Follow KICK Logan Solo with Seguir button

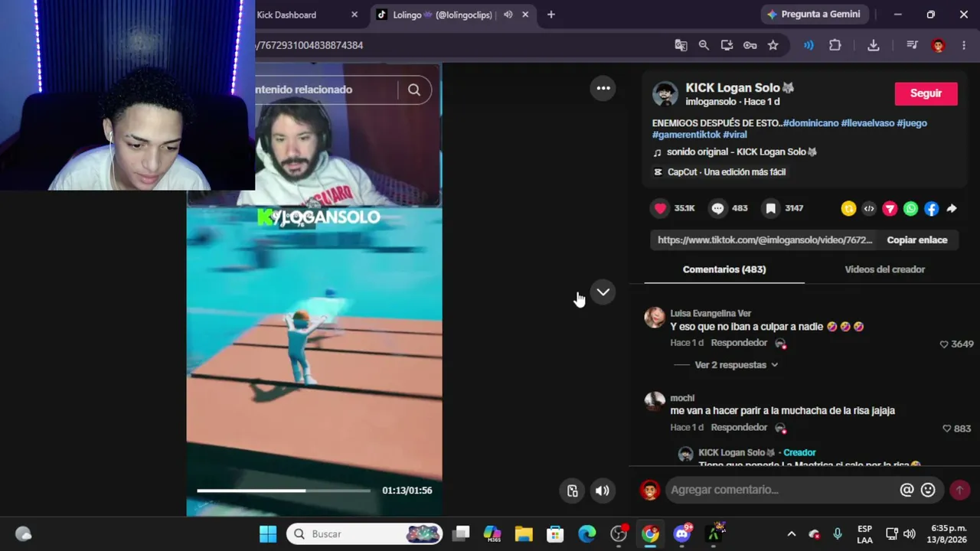pos(926,93)
